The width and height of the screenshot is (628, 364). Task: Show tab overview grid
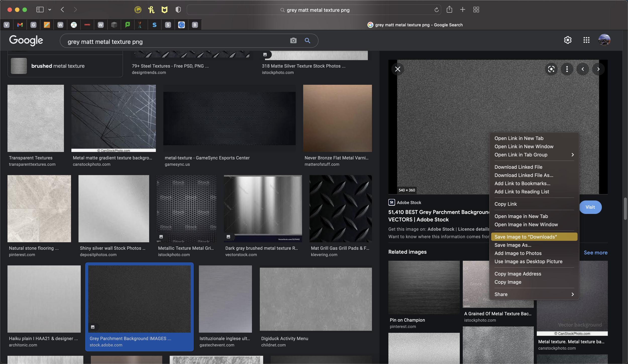point(476,10)
